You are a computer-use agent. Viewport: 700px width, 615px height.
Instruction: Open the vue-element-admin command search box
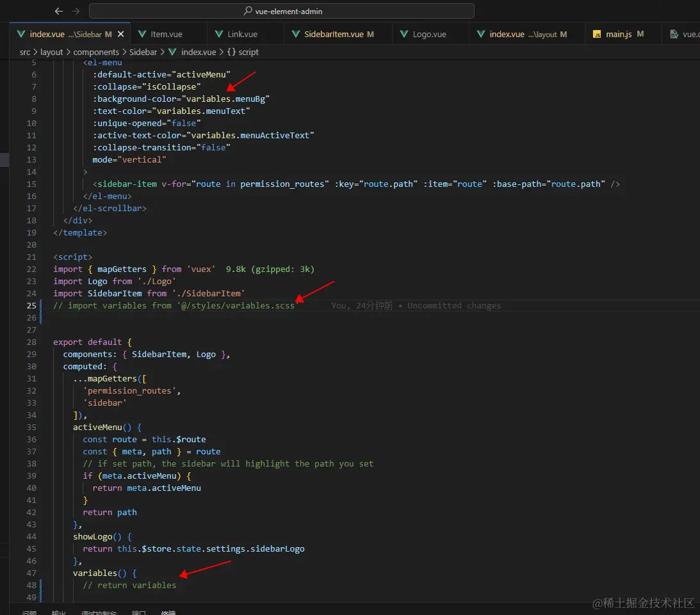(282, 11)
